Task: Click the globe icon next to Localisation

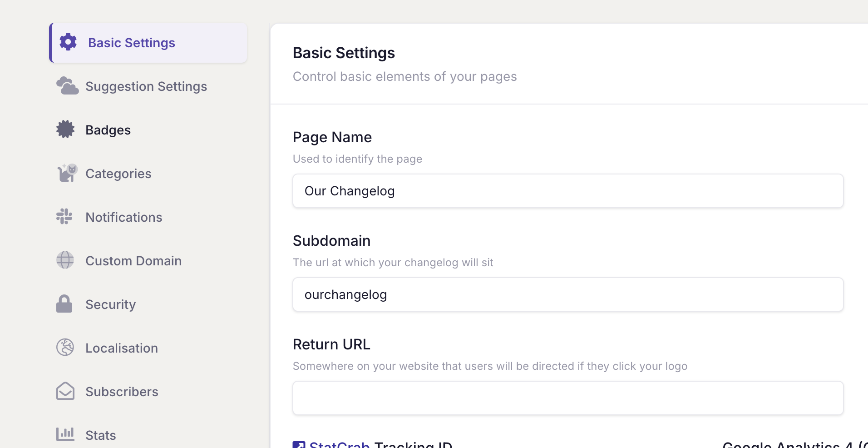Action: pos(65,347)
